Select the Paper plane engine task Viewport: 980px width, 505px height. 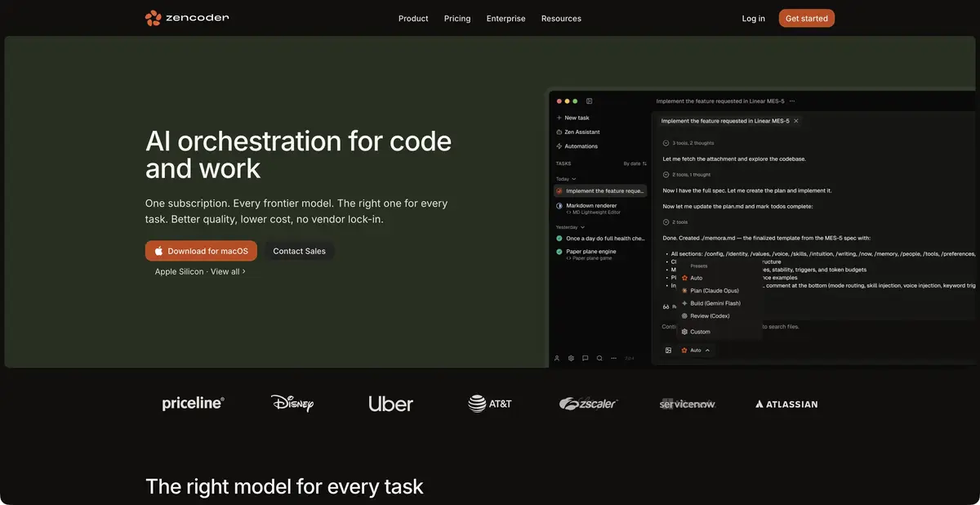600,254
